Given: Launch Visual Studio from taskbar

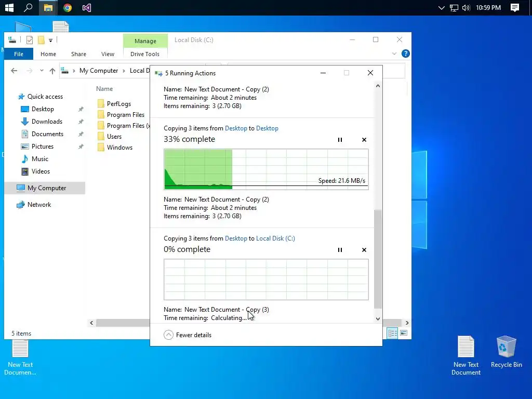Looking at the screenshot, I should point(87,7).
